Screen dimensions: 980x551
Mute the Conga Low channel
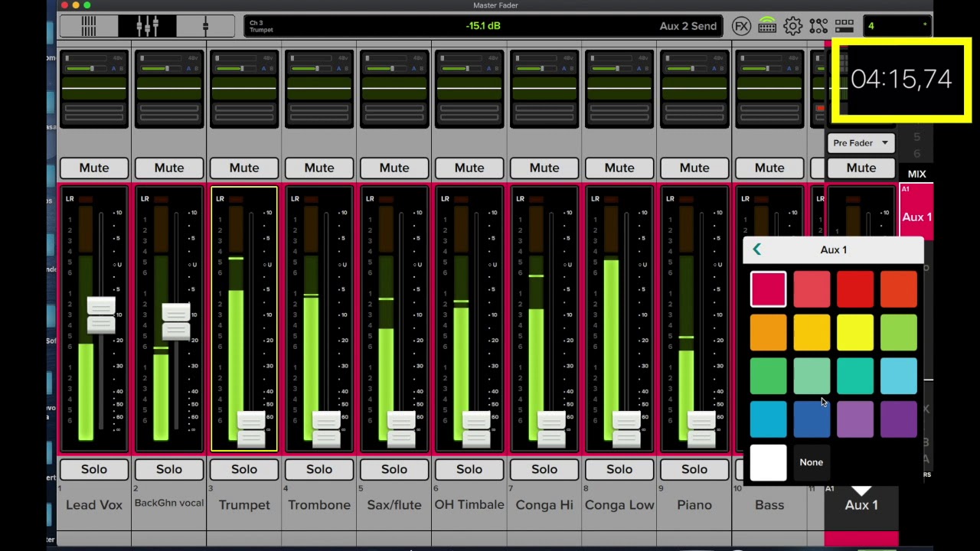point(619,168)
